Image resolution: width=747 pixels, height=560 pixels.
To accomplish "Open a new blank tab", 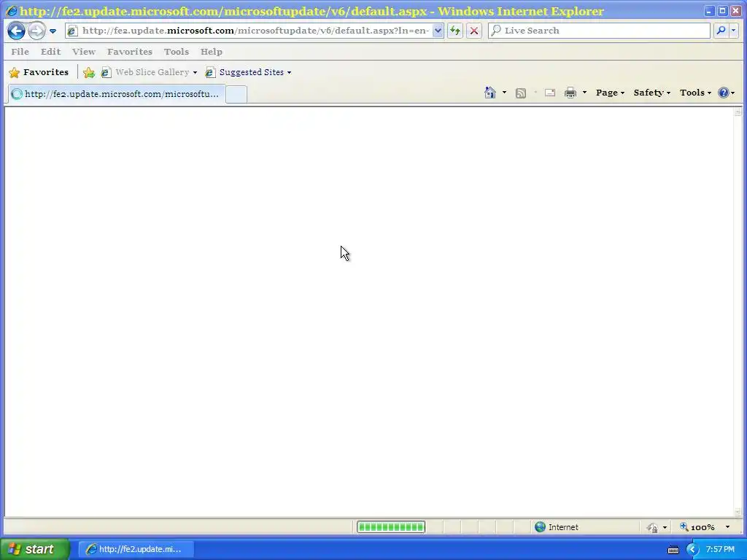I will pyautogui.click(x=236, y=94).
